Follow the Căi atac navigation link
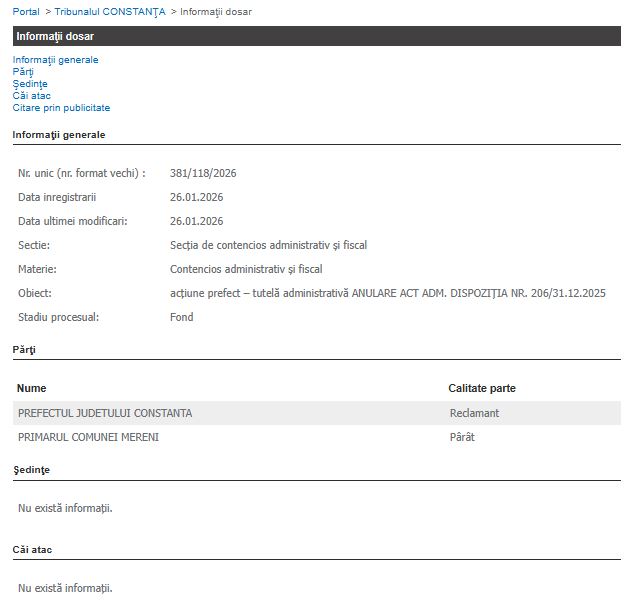 point(32,96)
